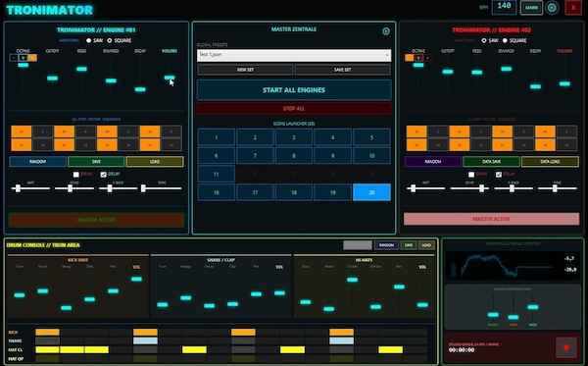The height and width of the screenshot is (366, 588).
Task: Toggle first step of Engine #01 sequencer
Action: 22,131
